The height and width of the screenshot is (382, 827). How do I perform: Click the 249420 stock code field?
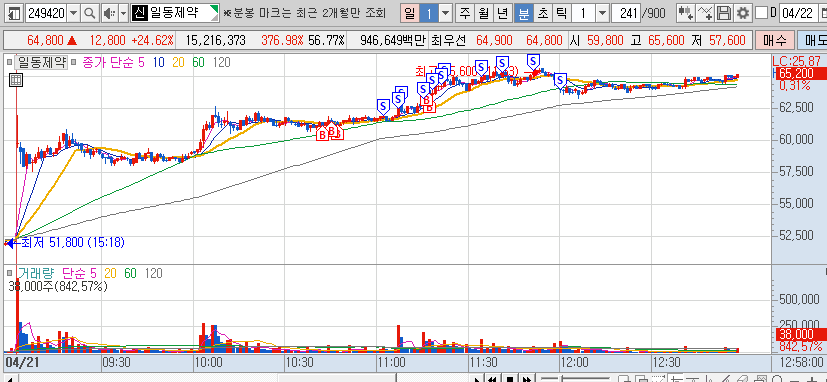click(46, 13)
